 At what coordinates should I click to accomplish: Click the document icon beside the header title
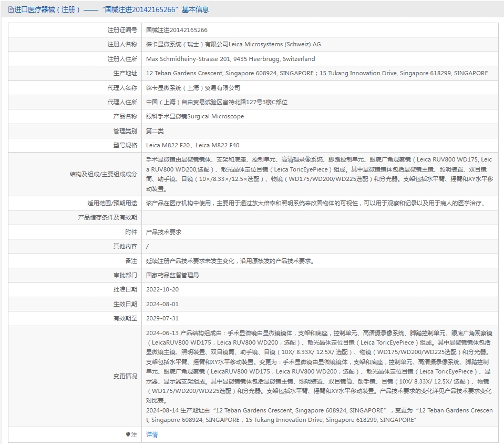click(11, 9)
